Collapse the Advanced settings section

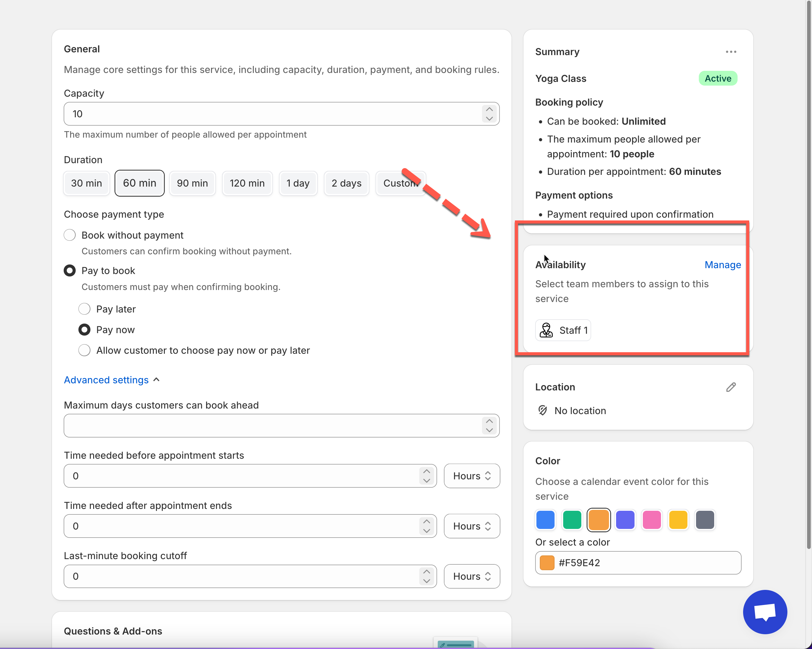111,380
